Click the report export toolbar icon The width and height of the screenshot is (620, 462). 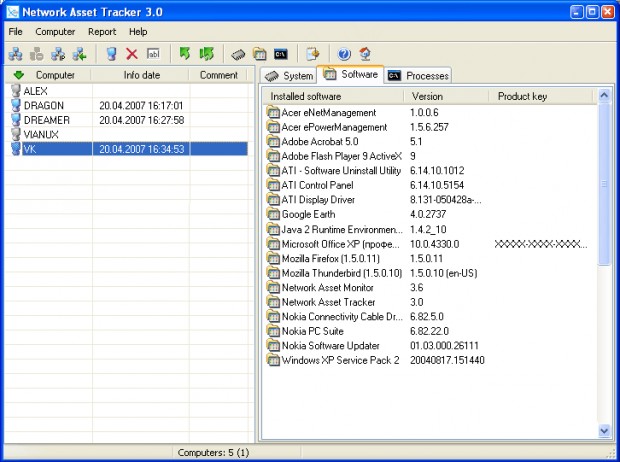(312, 54)
